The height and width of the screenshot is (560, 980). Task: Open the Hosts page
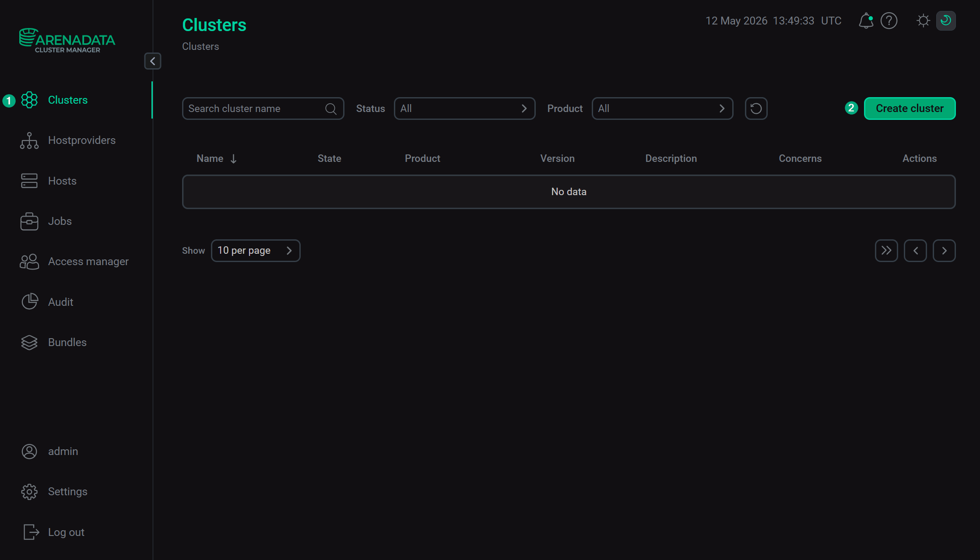(x=62, y=181)
